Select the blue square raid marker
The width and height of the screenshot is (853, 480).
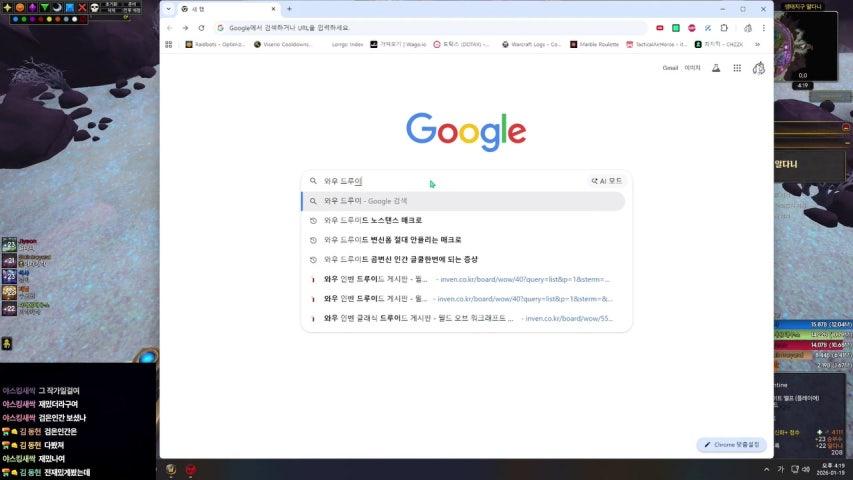click(x=70, y=8)
